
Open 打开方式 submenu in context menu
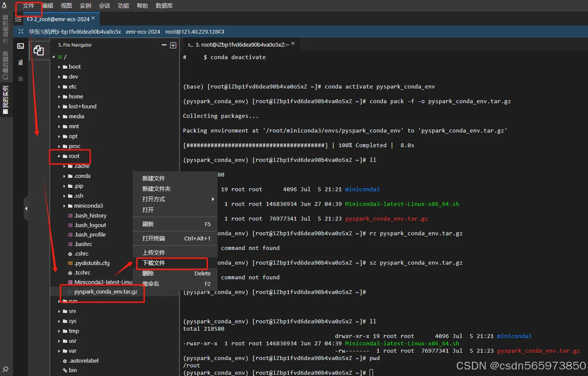click(x=175, y=199)
